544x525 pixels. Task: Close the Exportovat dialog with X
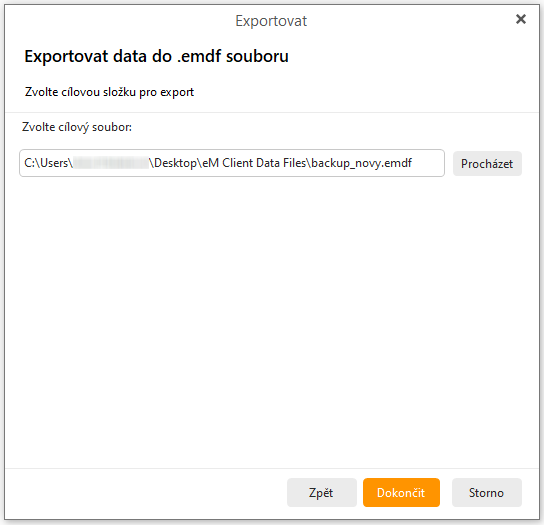tap(521, 19)
